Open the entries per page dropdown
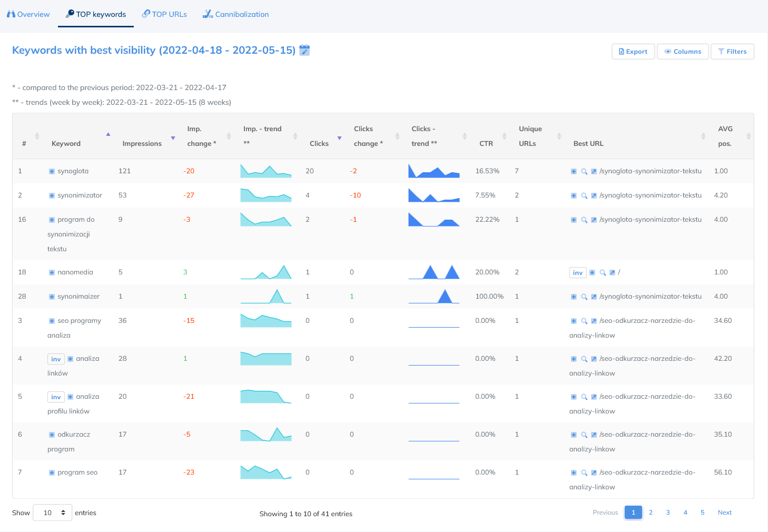The image size is (768, 532). (53, 513)
